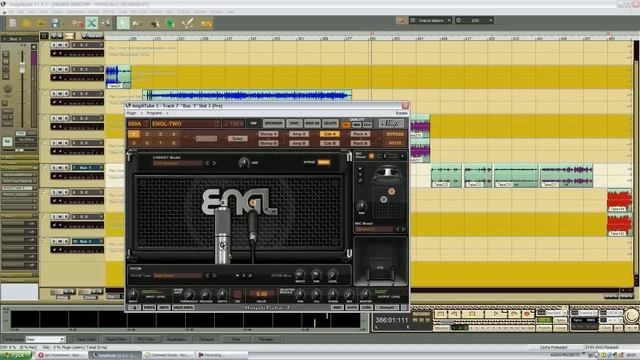Click the rightmost orange toolbar icon
This screenshot has height=360, width=640.
pyautogui.click(x=207, y=24)
